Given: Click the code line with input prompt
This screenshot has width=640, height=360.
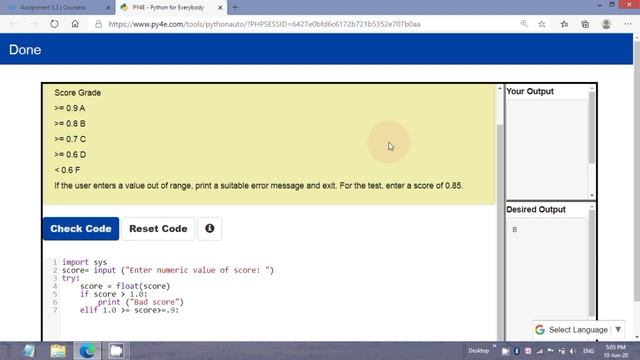Looking at the screenshot, I should pyautogui.click(x=168, y=270).
